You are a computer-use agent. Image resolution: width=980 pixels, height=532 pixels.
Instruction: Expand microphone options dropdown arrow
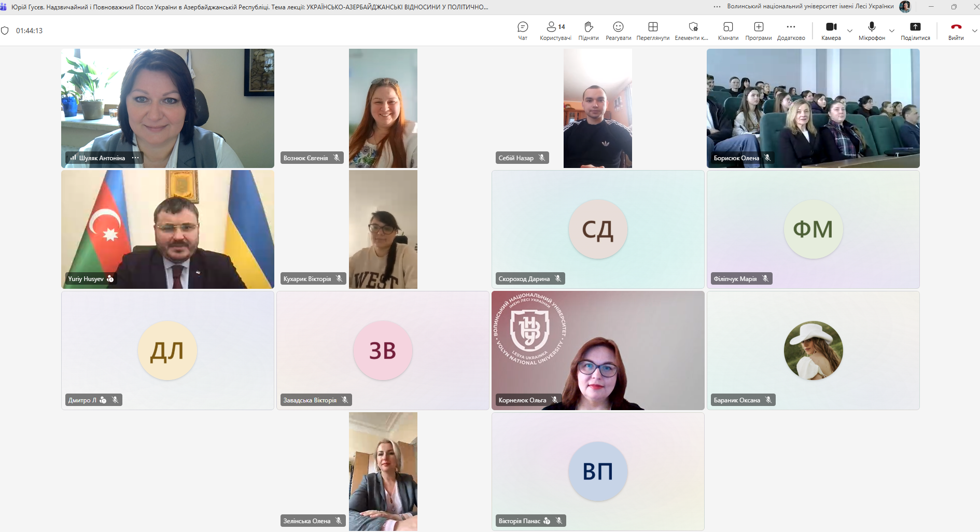pos(892,31)
